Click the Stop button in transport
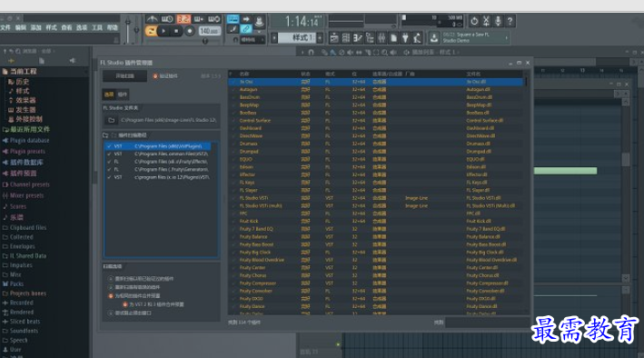Screen dimensions: 644x358 [x=176, y=31]
